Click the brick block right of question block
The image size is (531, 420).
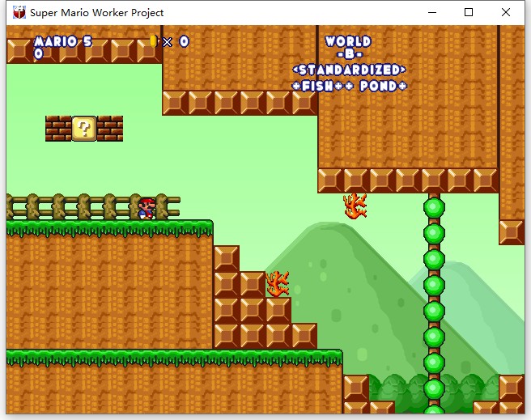click(110, 129)
